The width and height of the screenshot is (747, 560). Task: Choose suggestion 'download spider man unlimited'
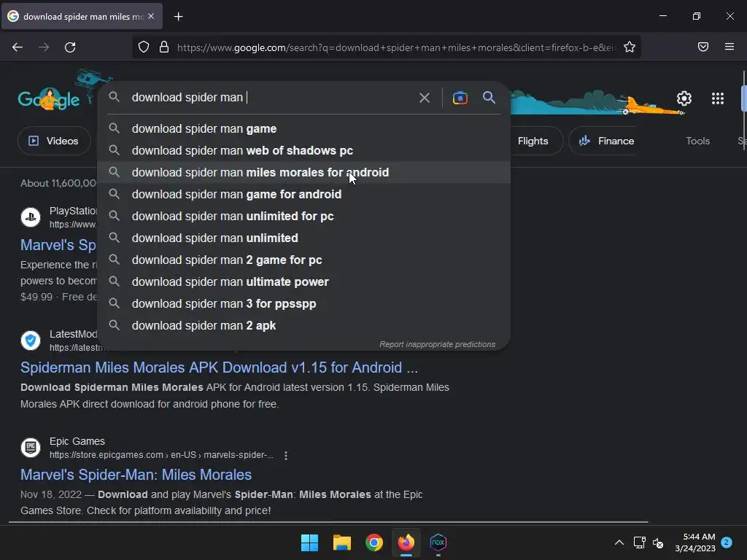[x=304, y=238]
